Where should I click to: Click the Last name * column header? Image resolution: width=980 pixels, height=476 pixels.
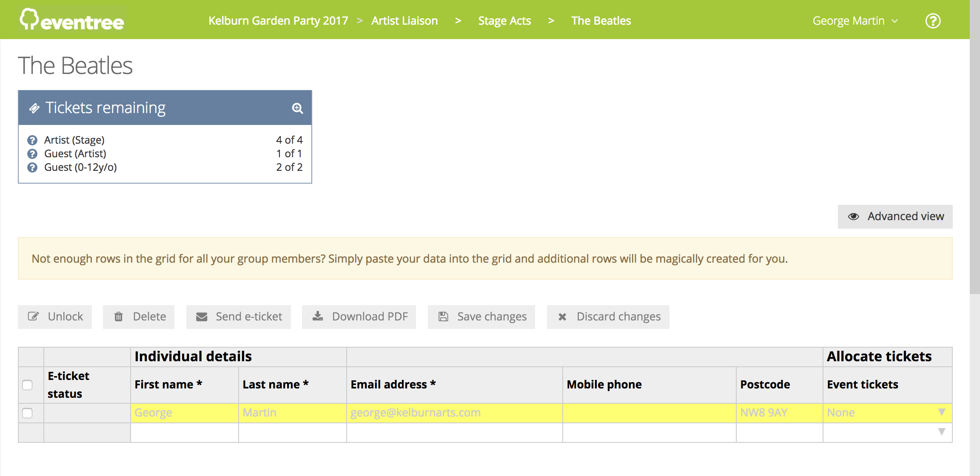pos(293,385)
